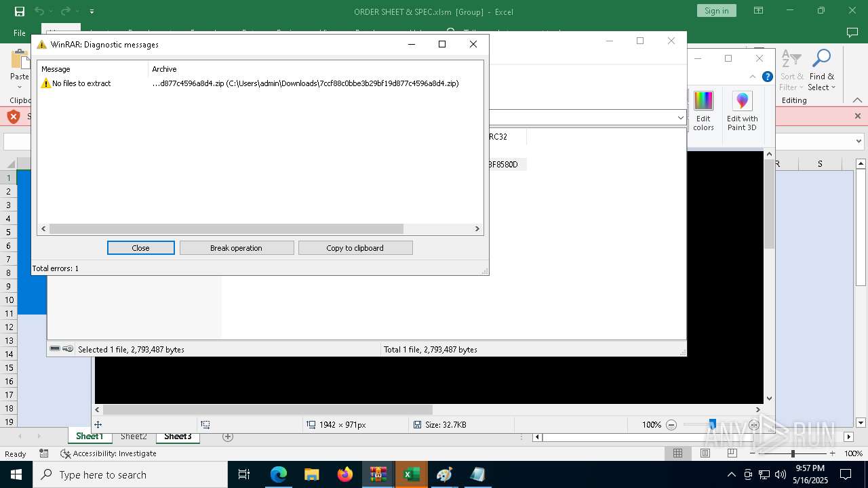This screenshot has width=868, height=488.
Task: Click the Excel sheet scroll right arrow
Action: (848, 437)
